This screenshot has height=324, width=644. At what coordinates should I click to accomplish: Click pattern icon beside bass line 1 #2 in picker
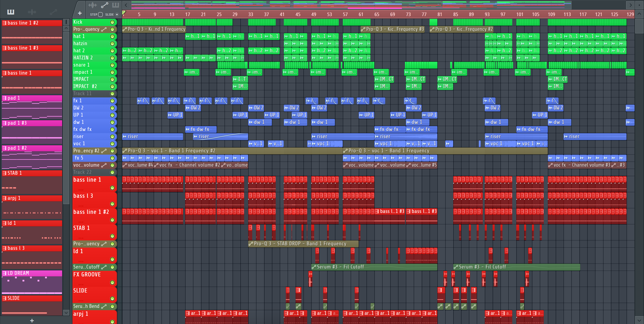[4, 23]
